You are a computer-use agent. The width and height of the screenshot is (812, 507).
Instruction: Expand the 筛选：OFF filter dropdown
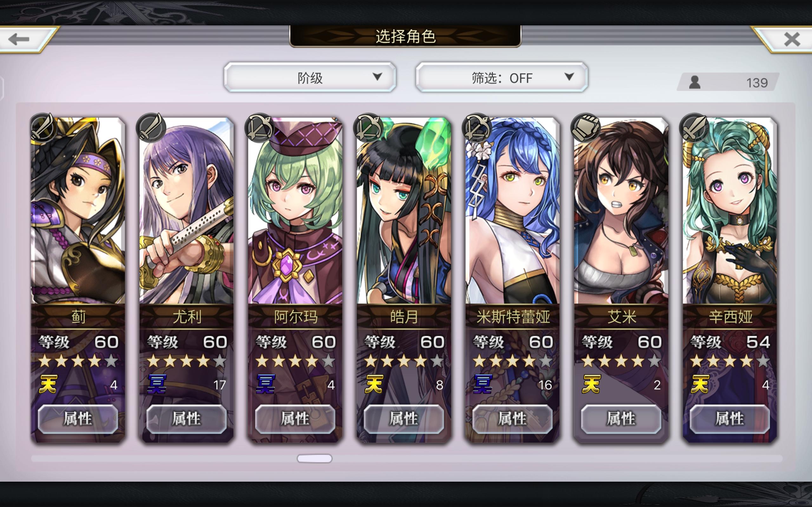501,77
